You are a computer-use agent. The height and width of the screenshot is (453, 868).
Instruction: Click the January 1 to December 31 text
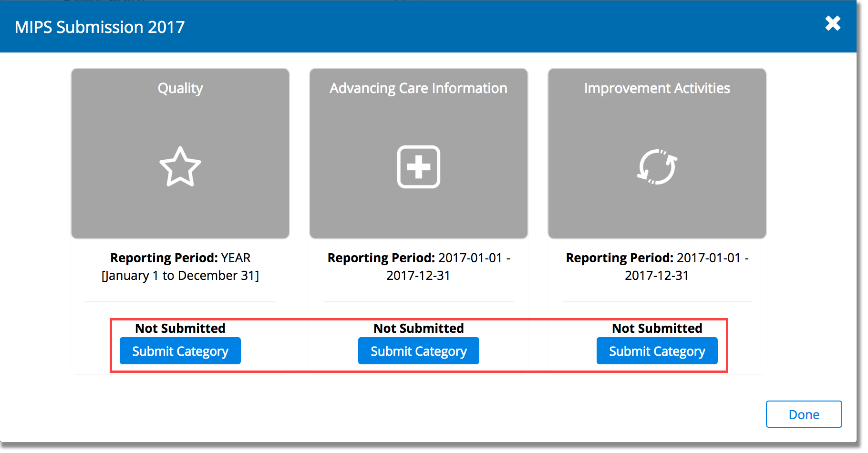click(180, 276)
